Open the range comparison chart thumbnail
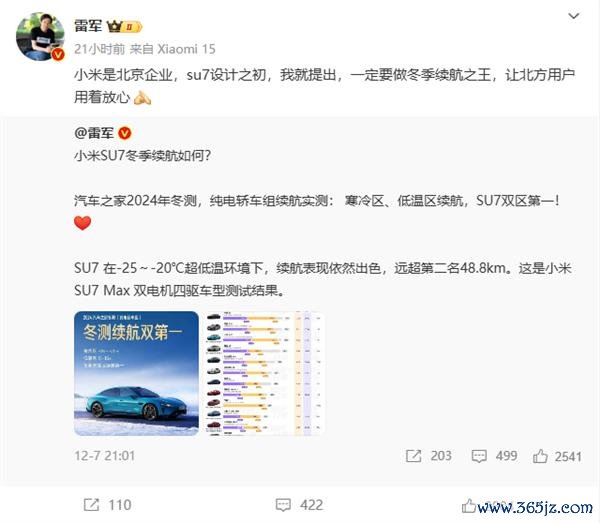Screen dimensions: 600x523 click(264, 373)
